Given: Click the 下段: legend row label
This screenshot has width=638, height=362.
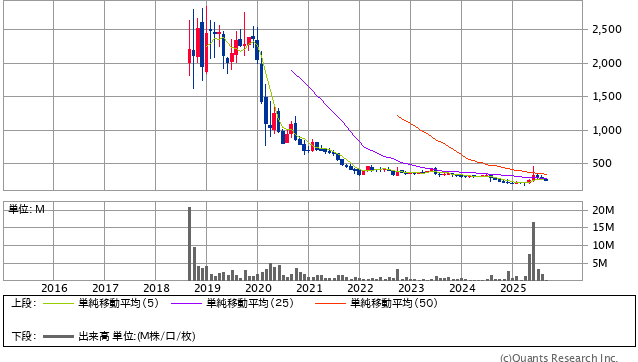Looking at the screenshot, I should [24, 336].
